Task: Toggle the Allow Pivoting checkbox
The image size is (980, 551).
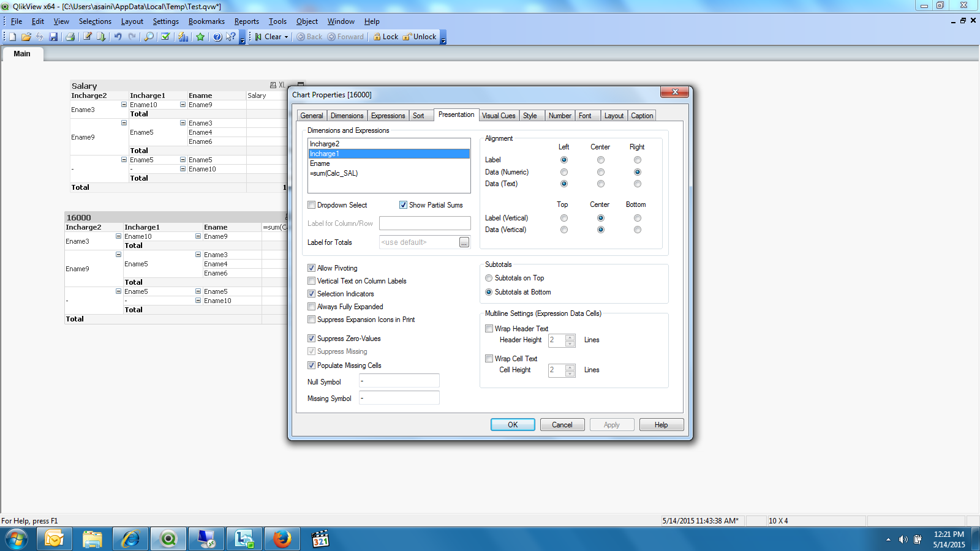Action: pyautogui.click(x=312, y=268)
